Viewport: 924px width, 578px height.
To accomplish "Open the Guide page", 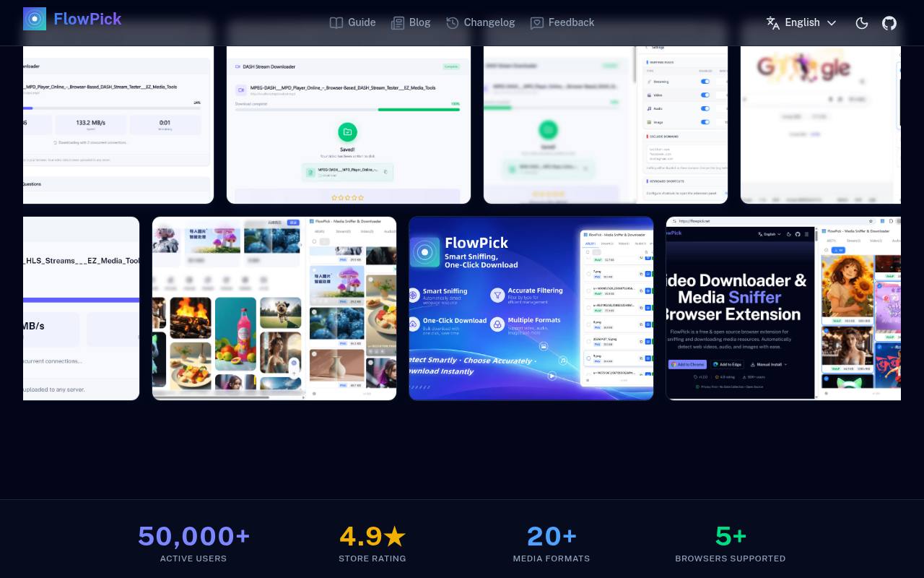I will [x=352, y=22].
